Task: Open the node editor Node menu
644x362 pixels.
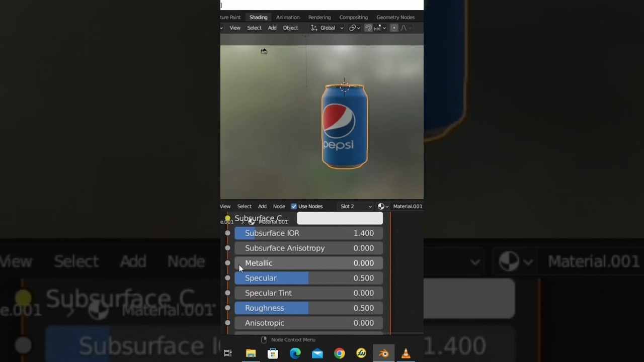Action: click(x=279, y=206)
